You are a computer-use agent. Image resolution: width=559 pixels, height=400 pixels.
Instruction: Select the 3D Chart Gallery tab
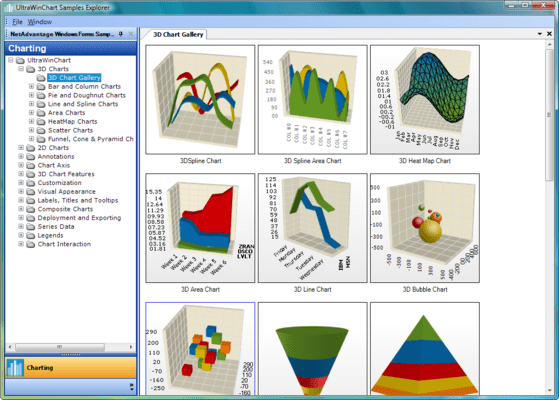pos(178,35)
